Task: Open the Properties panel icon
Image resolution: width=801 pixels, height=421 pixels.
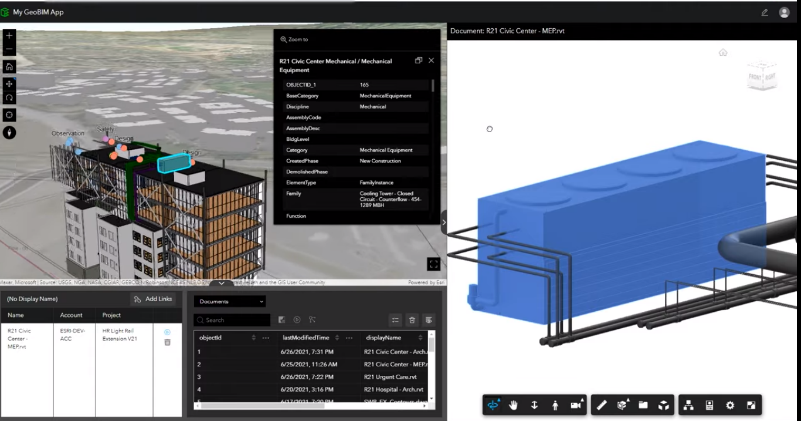Action: (x=709, y=405)
